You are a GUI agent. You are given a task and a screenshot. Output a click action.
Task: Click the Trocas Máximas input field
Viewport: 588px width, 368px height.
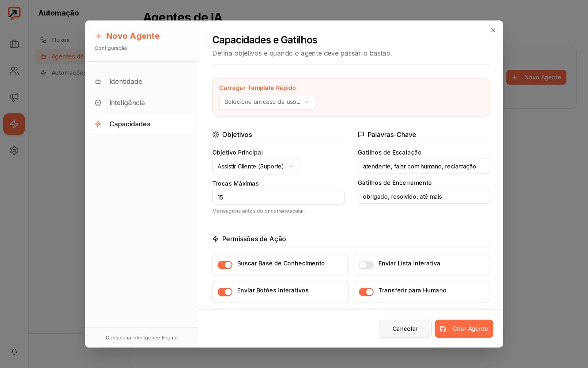click(x=278, y=197)
